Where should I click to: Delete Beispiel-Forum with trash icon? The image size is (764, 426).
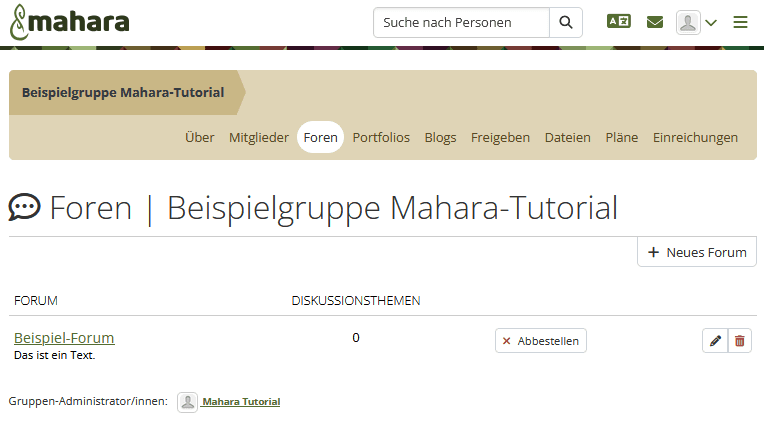click(x=740, y=341)
